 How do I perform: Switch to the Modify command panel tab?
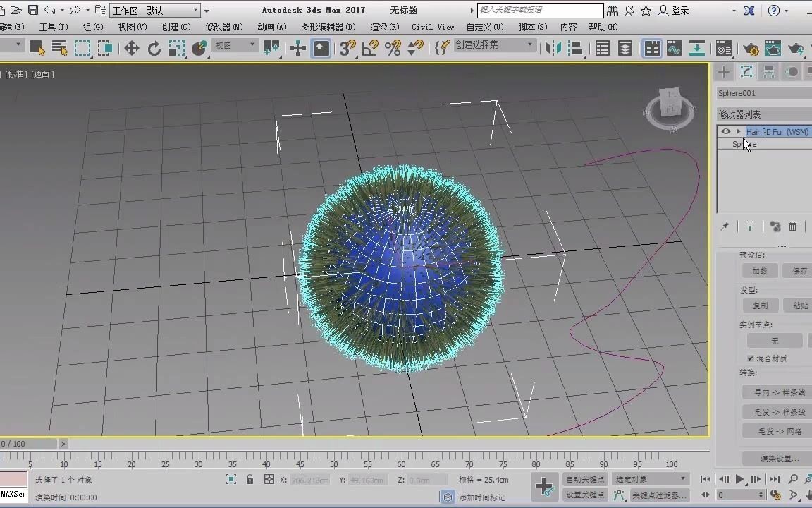[746, 71]
